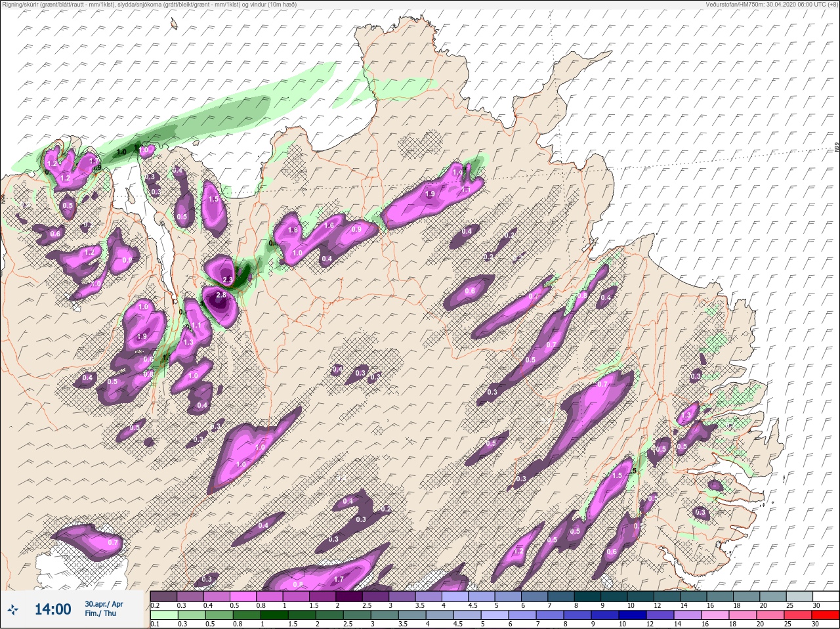Select the darkest green swatch labeled 1
This screenshot has width=840, height=629.
[274, 615]
